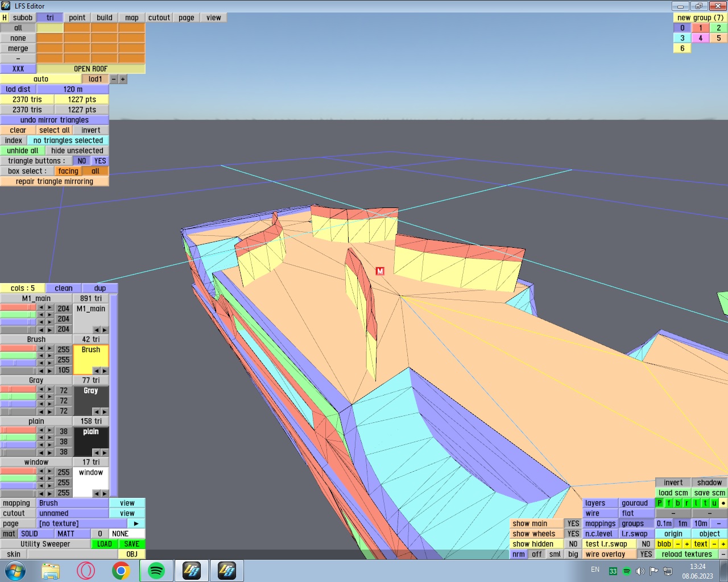Toggle test l.r.swap NO setting
This screenshot has width=728, height=582.
pos(646,544)
